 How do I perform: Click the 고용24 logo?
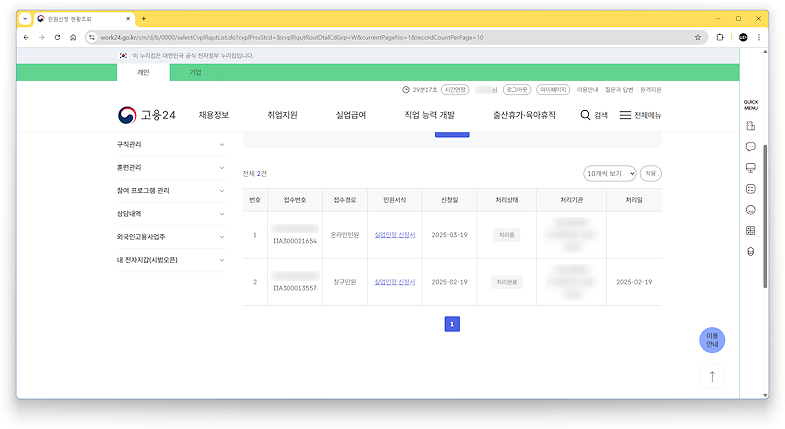(147, 115)
